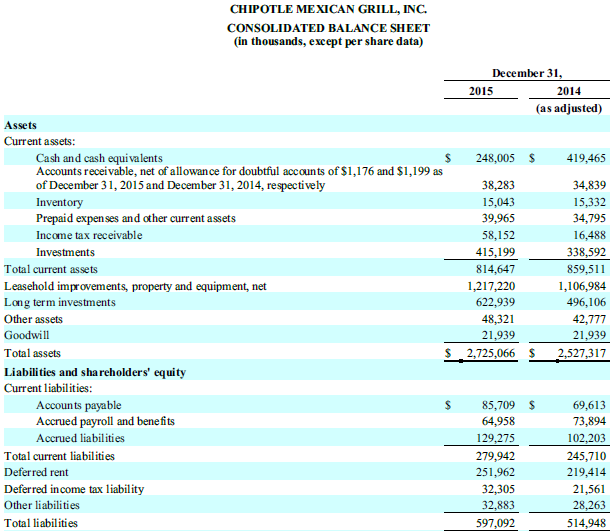Click the 'Income tax receivable' label

click(x=89, y=235)
